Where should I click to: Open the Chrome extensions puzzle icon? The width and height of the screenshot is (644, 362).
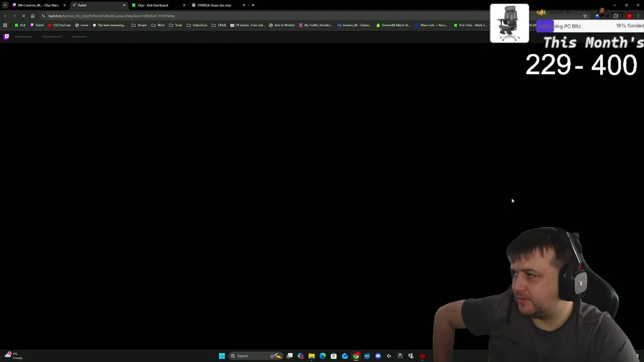coord(616,16)
